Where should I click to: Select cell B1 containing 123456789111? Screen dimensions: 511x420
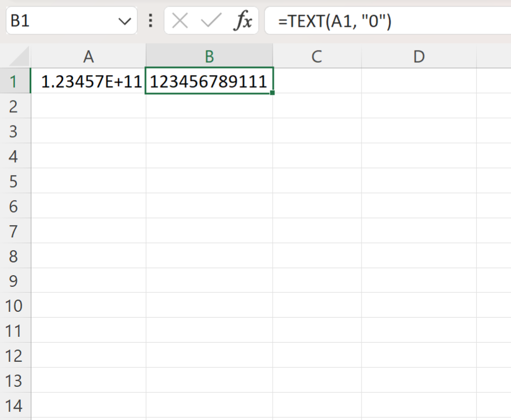click(x=209, y=80)
